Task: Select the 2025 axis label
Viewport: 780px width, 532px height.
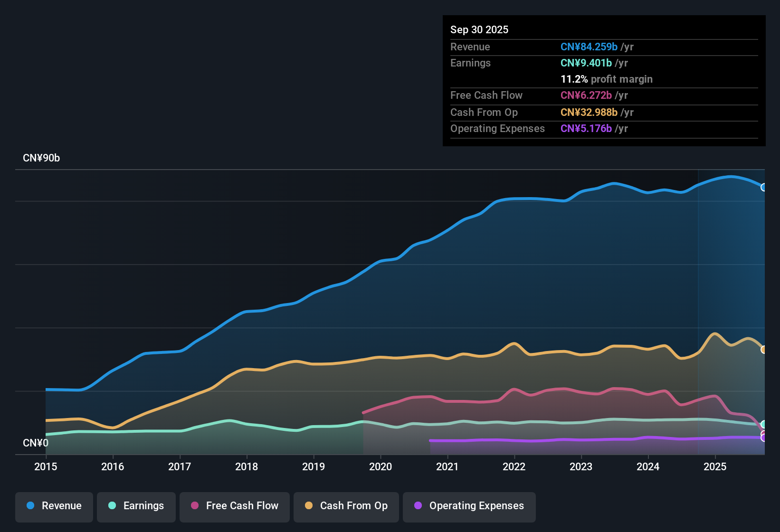Action: [x=715, y=467]
